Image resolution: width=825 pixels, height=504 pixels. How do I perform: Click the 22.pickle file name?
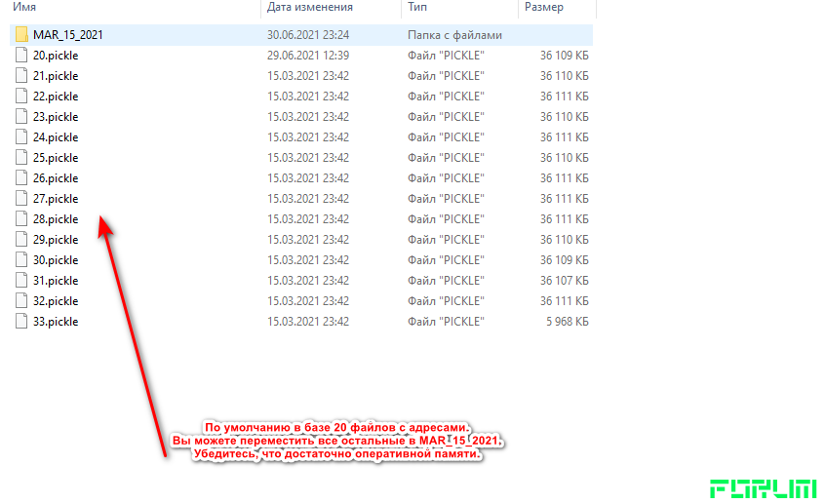[56, 97]
